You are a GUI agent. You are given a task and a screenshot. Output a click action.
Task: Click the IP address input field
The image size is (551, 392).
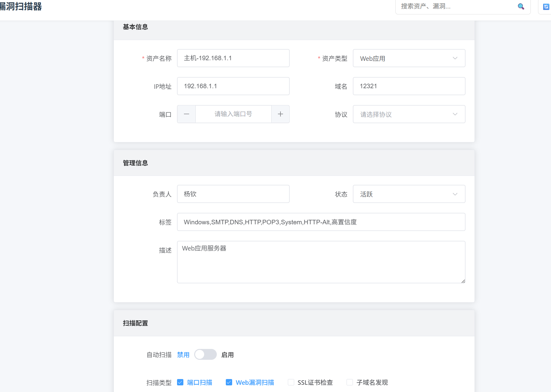(x=233, y=86)
